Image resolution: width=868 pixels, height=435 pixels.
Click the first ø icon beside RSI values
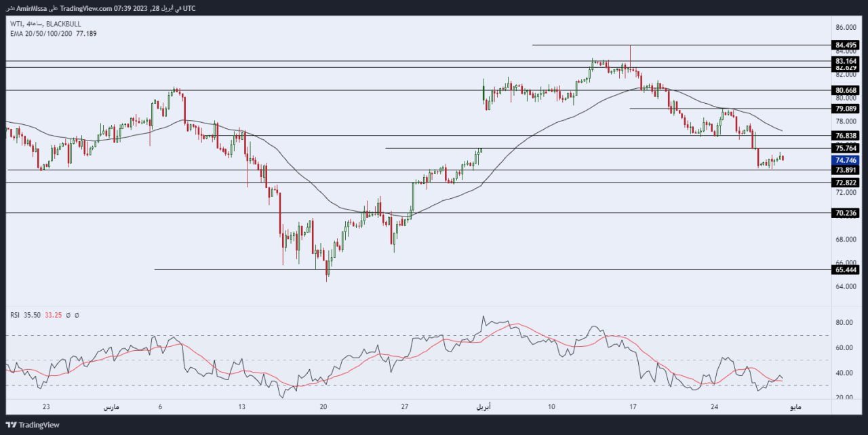(68, 315)
